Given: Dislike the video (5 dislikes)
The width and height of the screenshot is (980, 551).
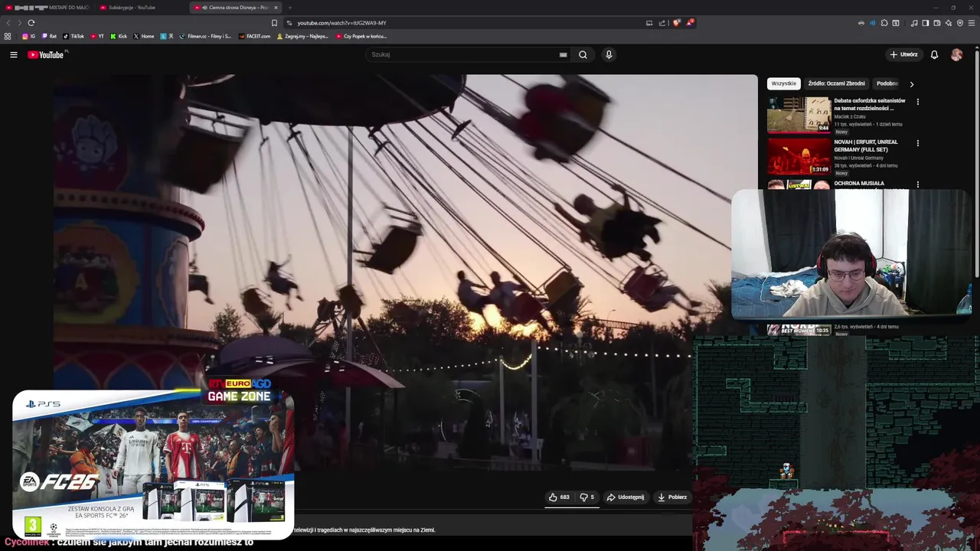Looking at the screenshot, I should [x=587, y=497].
